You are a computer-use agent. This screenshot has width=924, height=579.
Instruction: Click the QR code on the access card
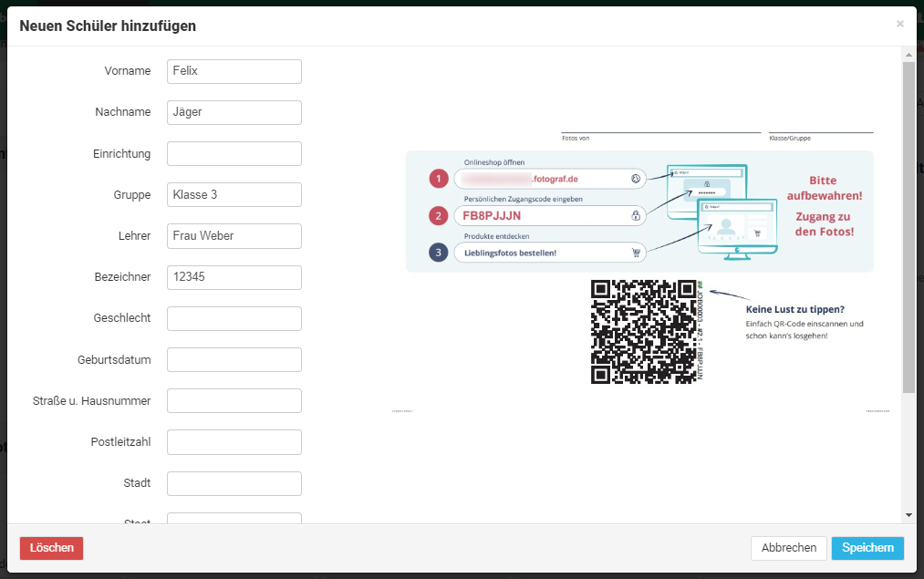click(x=643, y=332)
